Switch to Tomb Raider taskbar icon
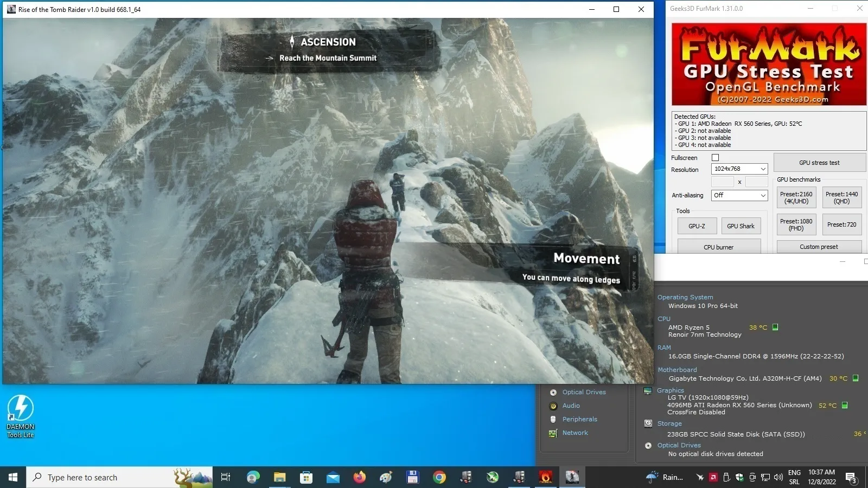This screenshot has width=868, height=488. click(572, 477)
